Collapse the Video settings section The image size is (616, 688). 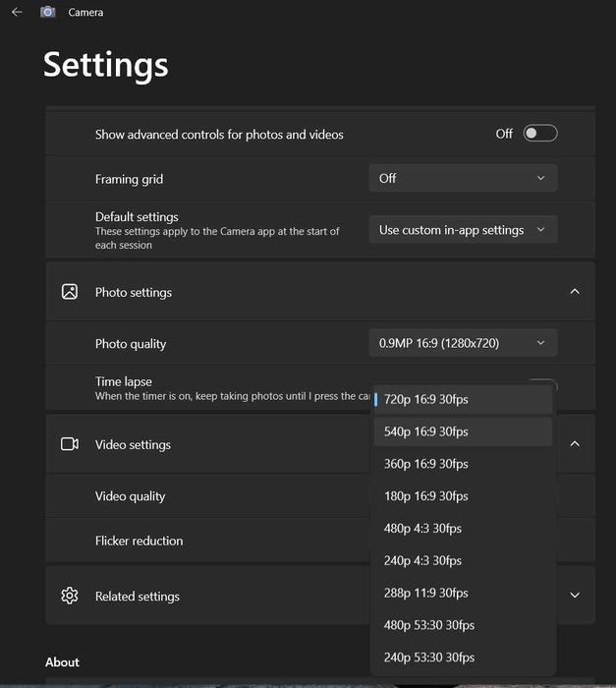click(x=575, y=444)
